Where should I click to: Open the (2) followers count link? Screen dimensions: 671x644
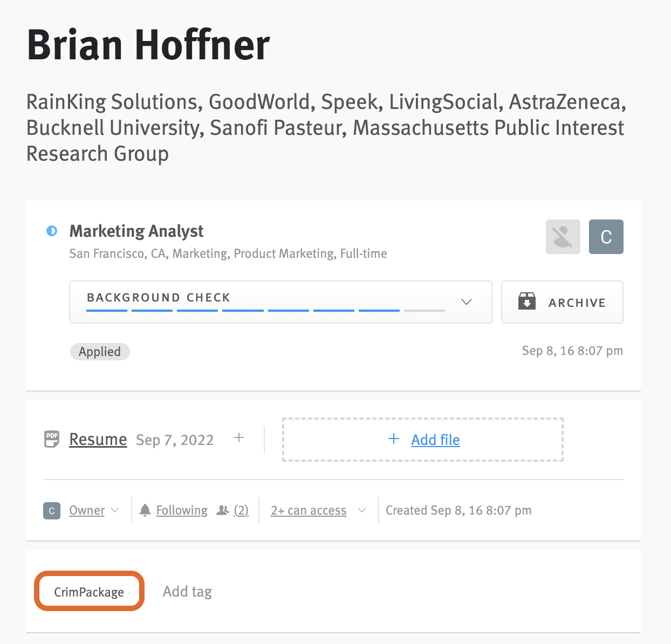241,510
